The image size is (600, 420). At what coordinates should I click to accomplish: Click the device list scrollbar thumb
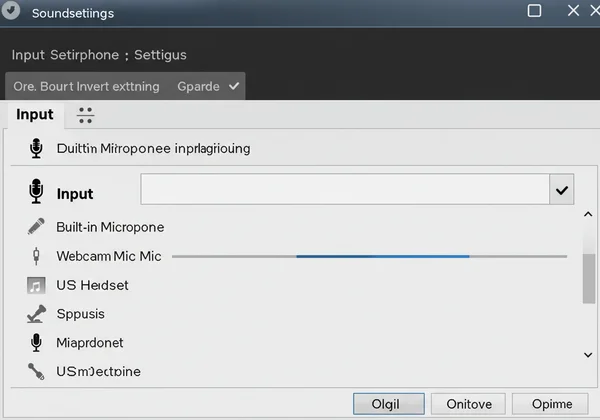pyautogui.click(x=589, y=278)
